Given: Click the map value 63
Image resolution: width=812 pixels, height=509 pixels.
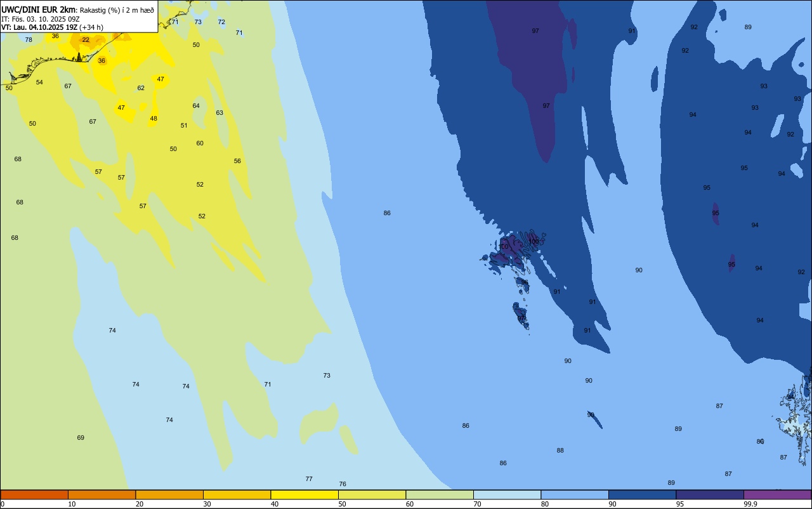Looking at the screenshot, I should [219, 113].
